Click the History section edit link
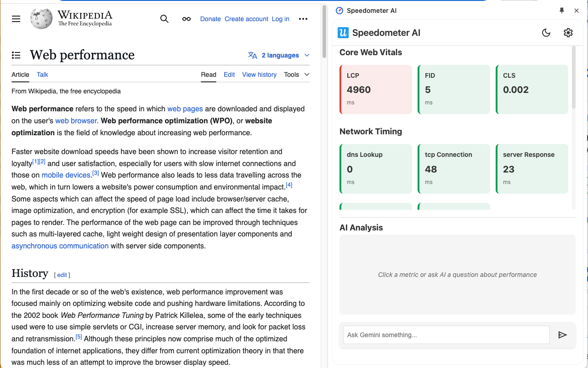The image size is (588, 368). (62, 275)
